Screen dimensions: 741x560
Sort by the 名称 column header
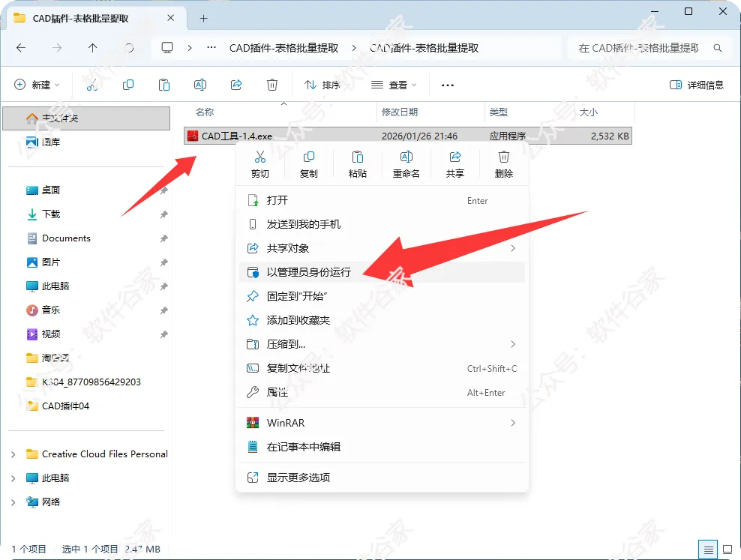(205, 112)
